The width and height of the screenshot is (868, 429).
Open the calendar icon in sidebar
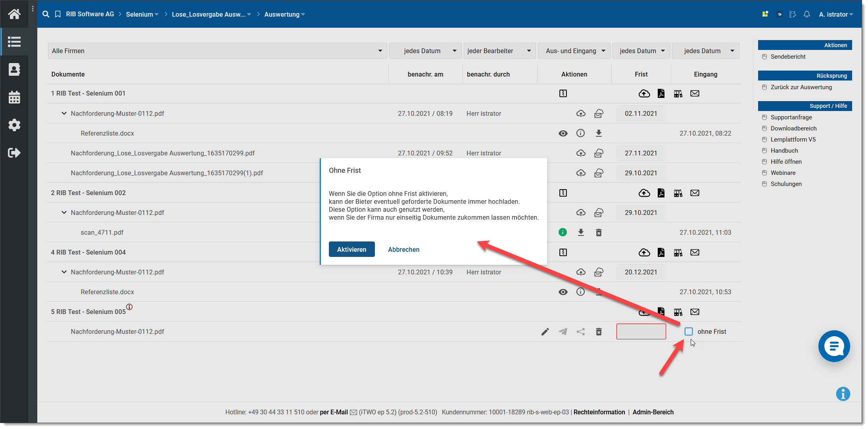point(14,97)
